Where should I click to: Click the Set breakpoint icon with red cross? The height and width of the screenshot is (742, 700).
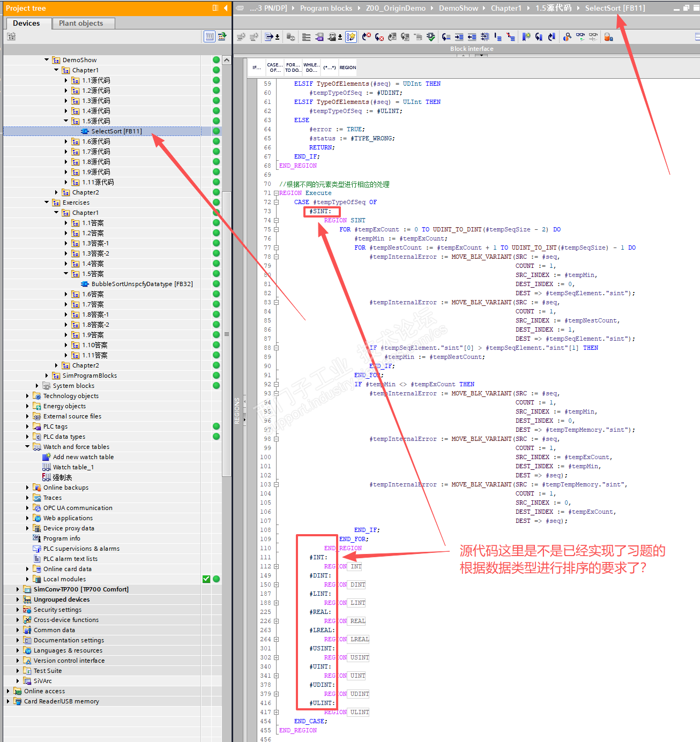coord(367,37)
